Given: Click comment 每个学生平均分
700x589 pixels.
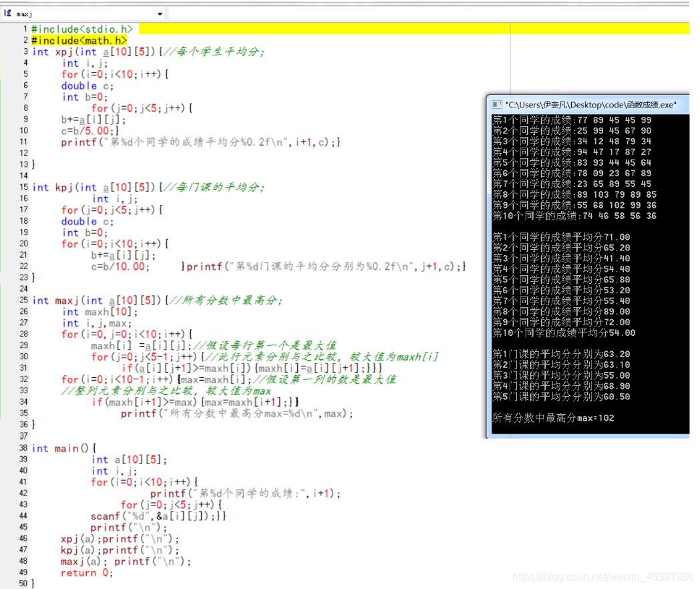Looking at the screenshot, I should 214,52.
